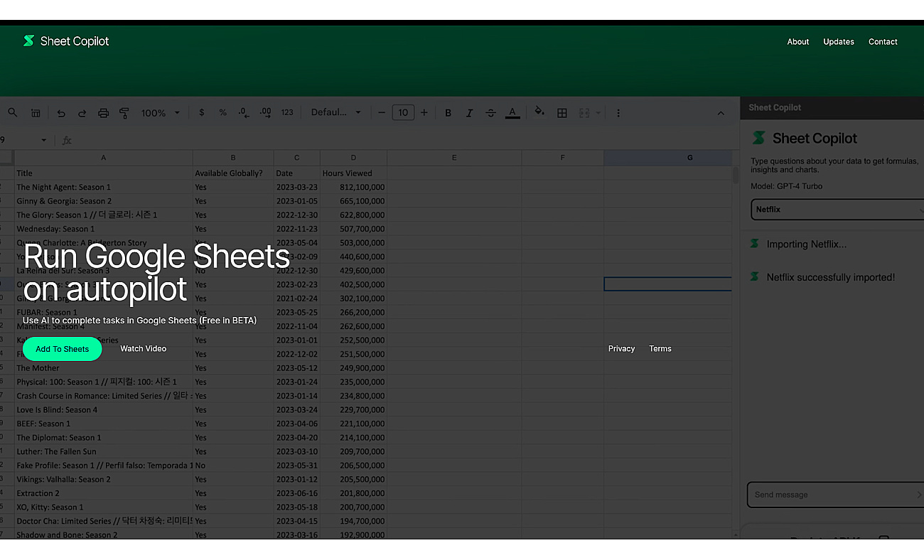Open the 100% zoom dropdown
Image resolution: width=924 pixels, height=560 pixels.
[x=161, y=113]
